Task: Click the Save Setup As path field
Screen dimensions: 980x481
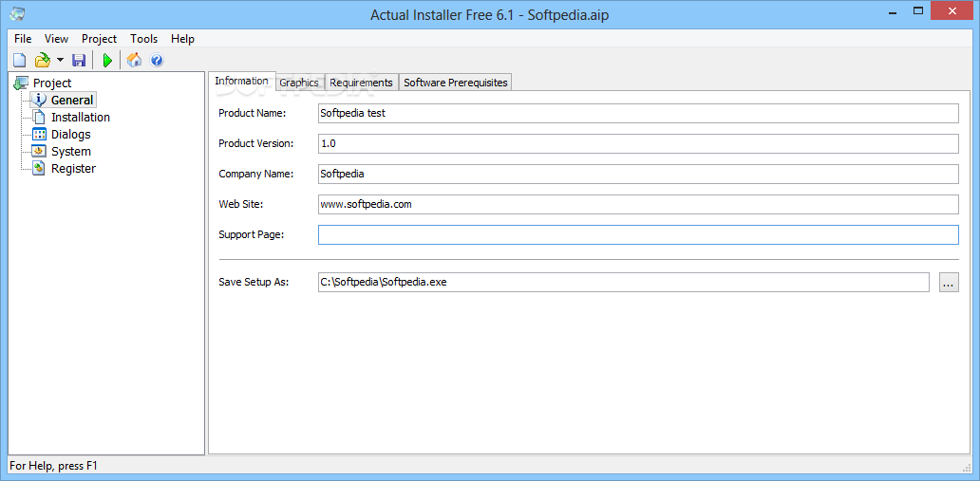Action: 624,283
